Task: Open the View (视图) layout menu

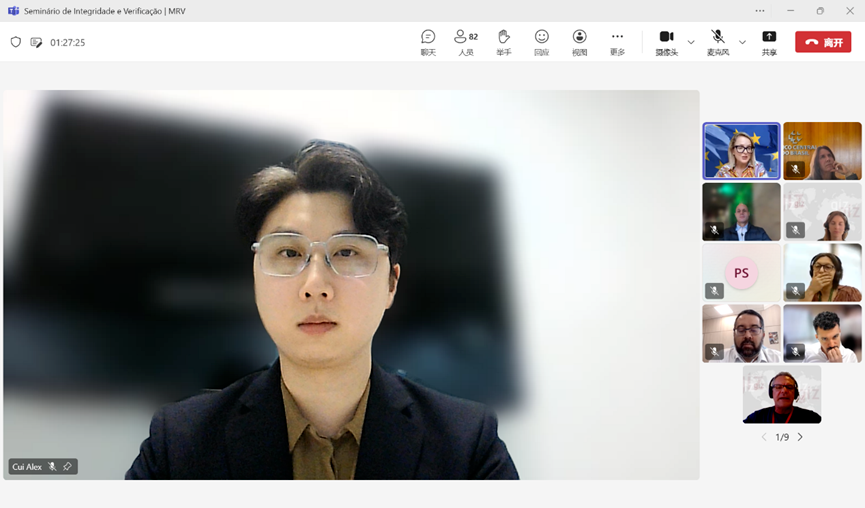Action: coord(579,41)
